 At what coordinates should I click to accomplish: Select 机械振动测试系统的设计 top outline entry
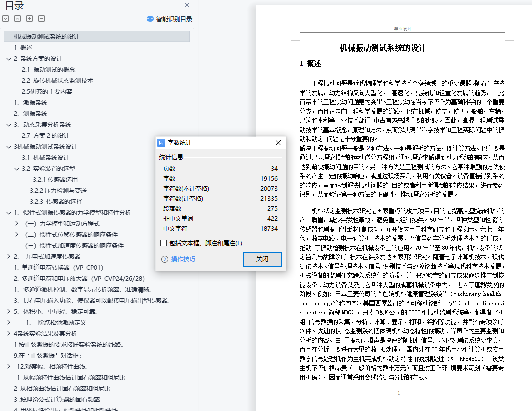pyautogui.click(x=47, y=37)
